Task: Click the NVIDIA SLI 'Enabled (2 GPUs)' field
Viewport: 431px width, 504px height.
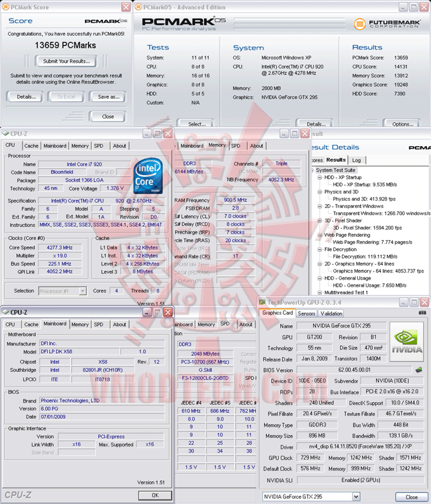Action: click(x=361, y=480)
